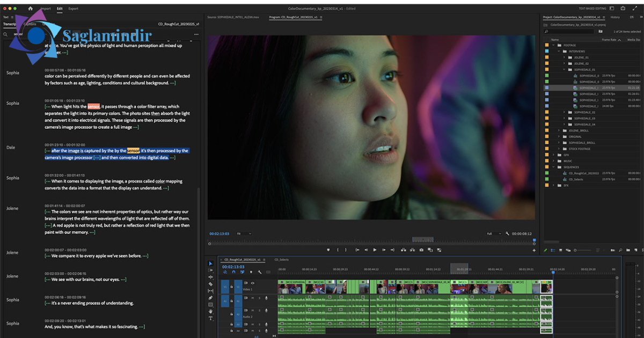Open program monitor settings wrench
Viewport: 644px width, 338px height.
[507, 233]
